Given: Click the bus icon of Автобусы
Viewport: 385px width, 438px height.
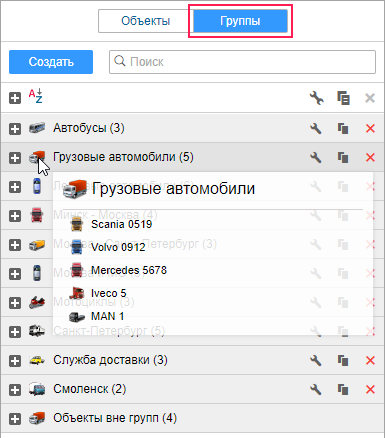Looking at the screenshot, I should point(37,128).
